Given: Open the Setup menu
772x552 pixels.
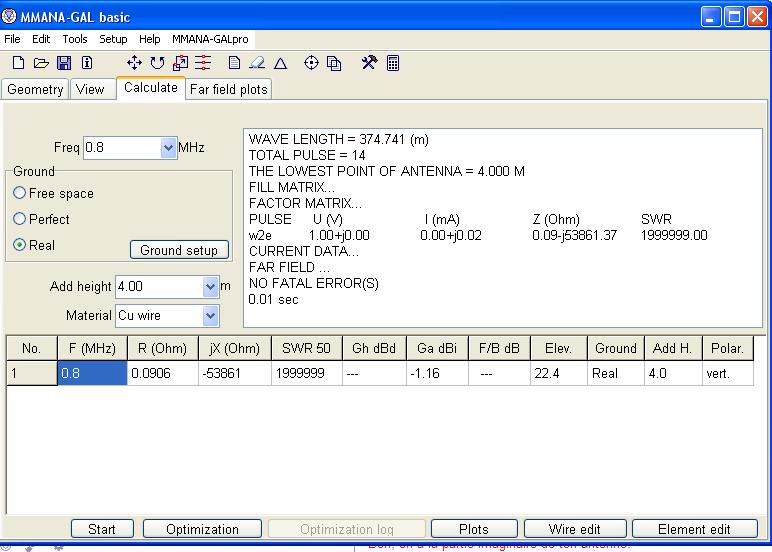Looking at the screenshot, I should point(113,39).
